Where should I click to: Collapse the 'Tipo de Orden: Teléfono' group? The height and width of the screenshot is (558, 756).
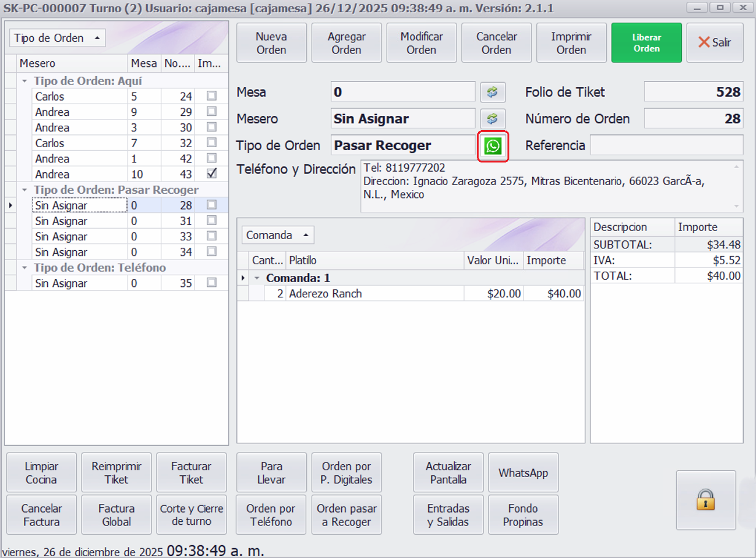[25, 268]
